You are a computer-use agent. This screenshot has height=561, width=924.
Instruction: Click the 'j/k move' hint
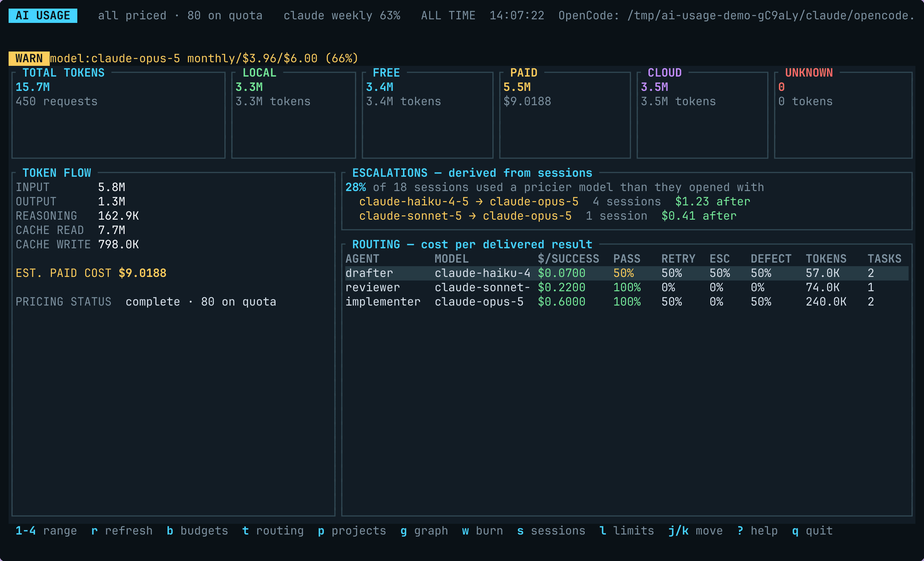pos(696,531)
